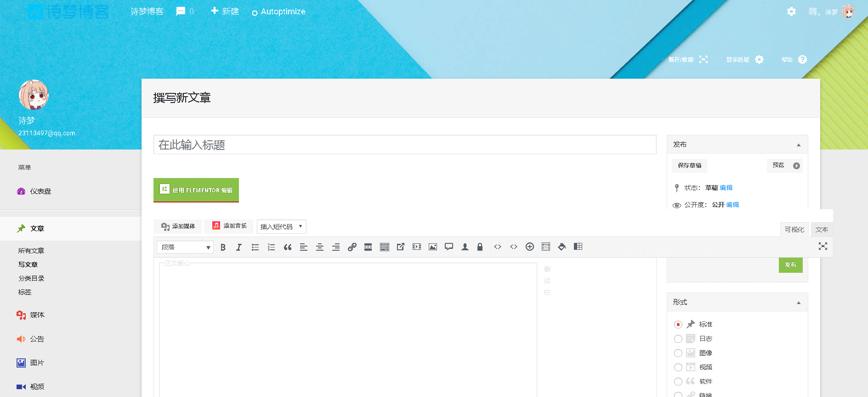Toggle the toolbar keyboard icon
The image size is (868, 397).
[385, 247]
